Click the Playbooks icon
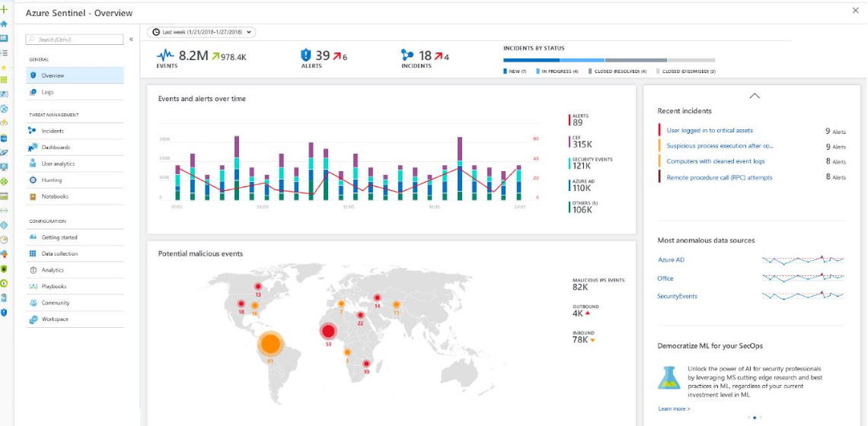Screen dimensions: 868x426 pos(33,287)
